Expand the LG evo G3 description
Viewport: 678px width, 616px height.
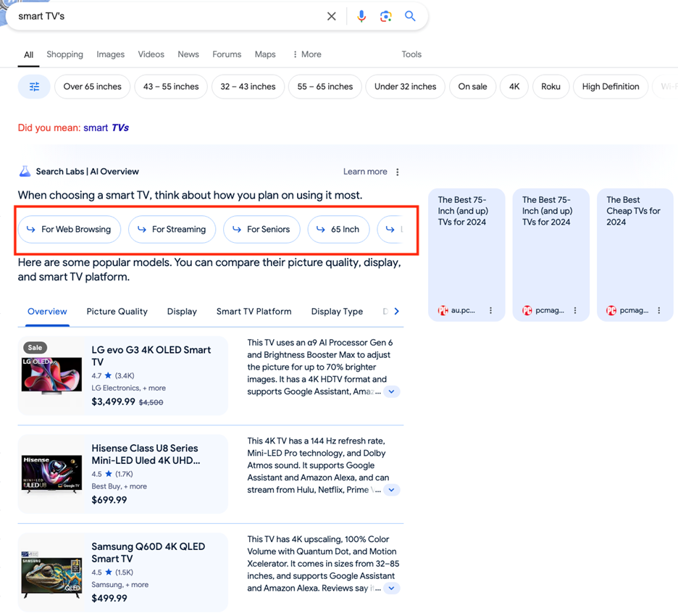point(391,391)
